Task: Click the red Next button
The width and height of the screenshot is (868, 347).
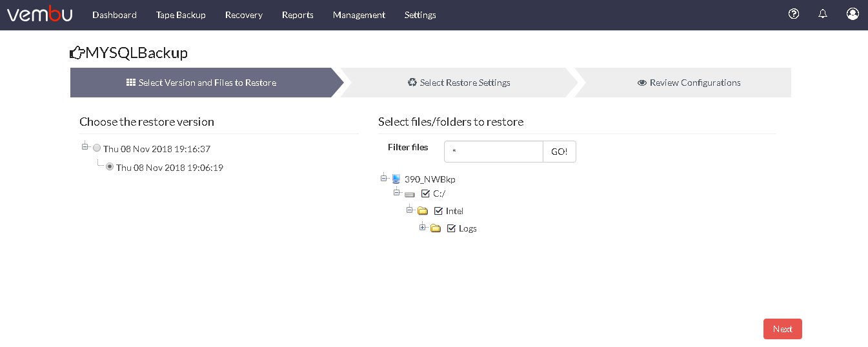Action: tap(783, 329)
